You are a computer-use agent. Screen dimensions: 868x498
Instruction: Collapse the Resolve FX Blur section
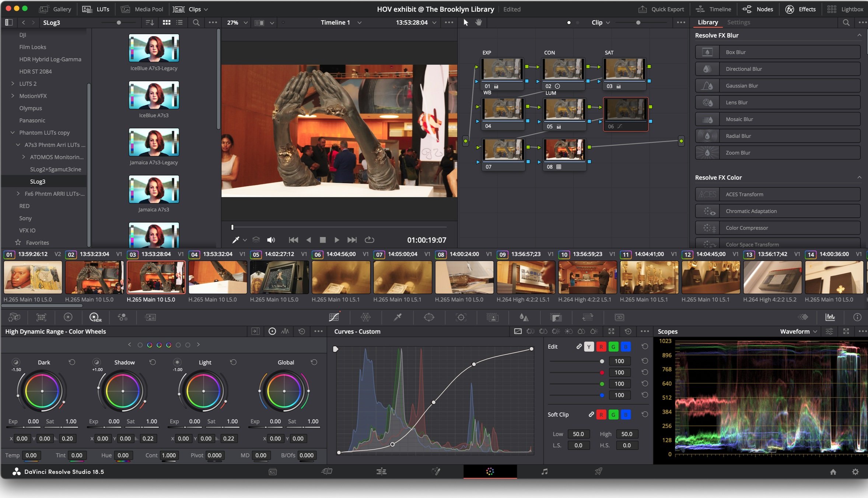[x=859, y=35]
